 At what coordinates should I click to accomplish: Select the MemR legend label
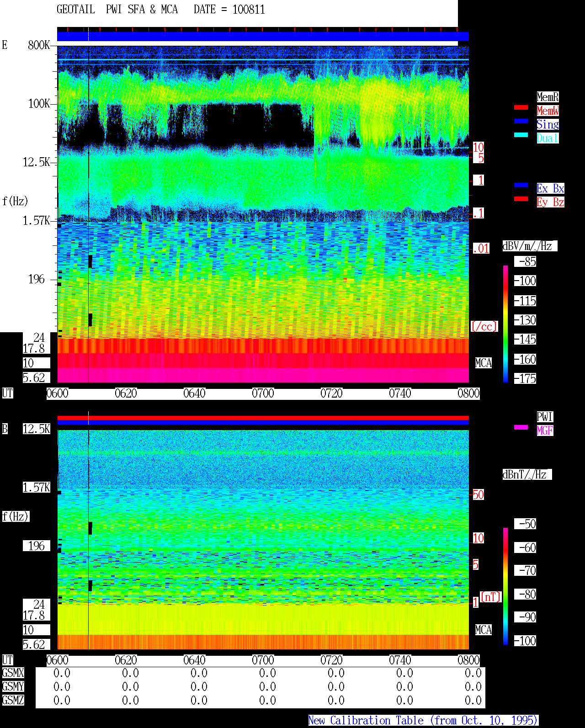click(x=548, y=97)
